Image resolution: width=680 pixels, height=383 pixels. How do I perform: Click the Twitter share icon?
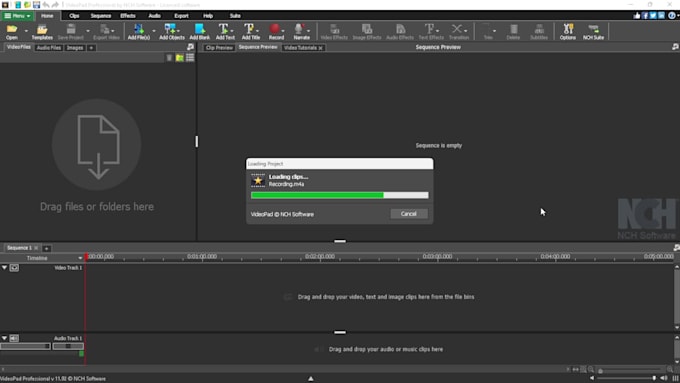653,16
